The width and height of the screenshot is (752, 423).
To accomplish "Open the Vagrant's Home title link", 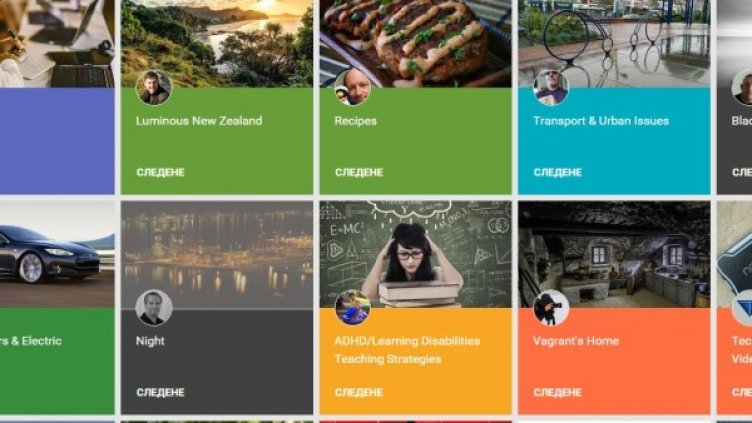I will point(576,341).
